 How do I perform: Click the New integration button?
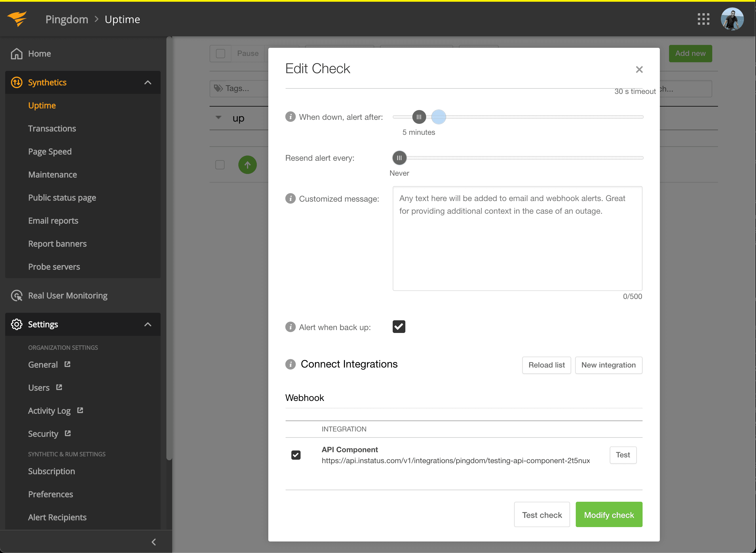[609, 365]
